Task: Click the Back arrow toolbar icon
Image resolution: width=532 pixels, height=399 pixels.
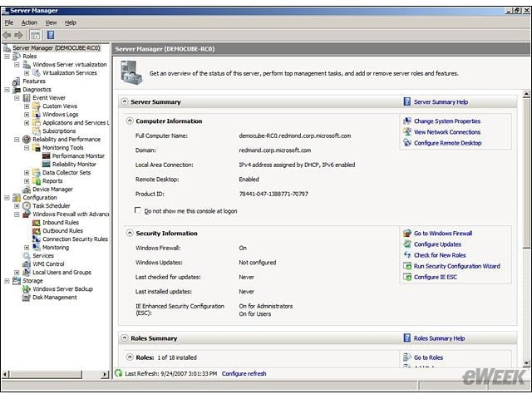Action: (x=7, y=35)
